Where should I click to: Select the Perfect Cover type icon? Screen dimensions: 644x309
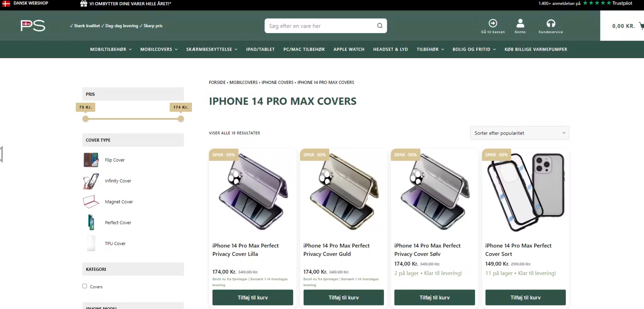[91, 222]
